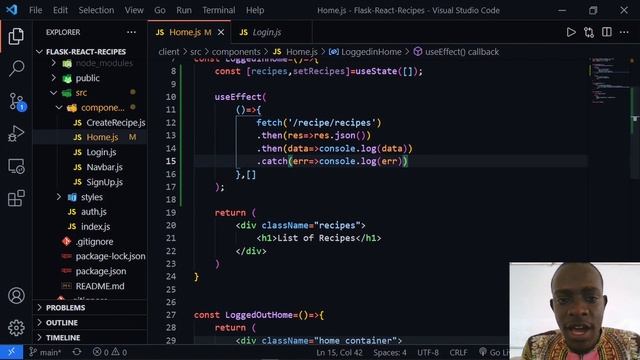Viewport: 640px width, 360px height.
Task: Open the Run and Debug view
Action: (16, 133)
